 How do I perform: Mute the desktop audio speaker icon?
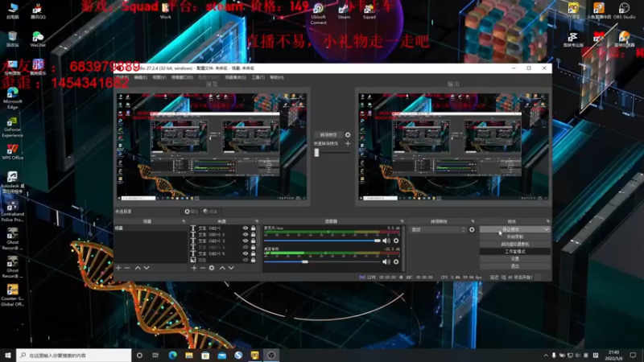386,262
